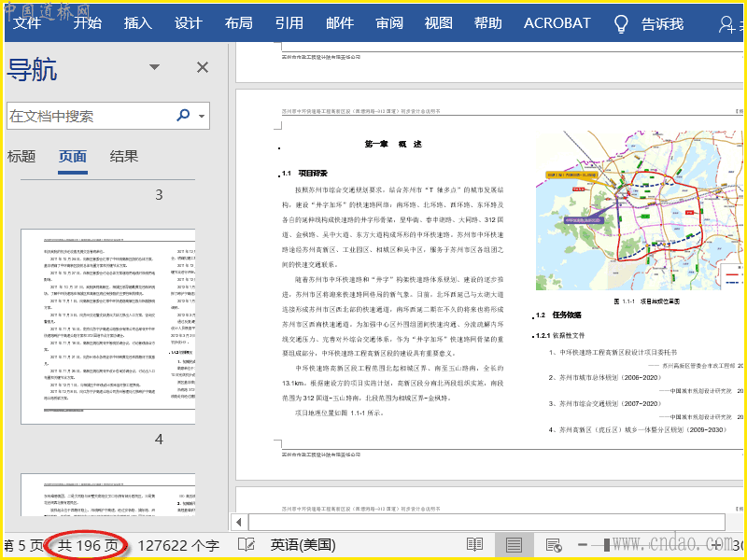Image resolution: width=747 pixels, height=560 pixels.
Task: Open the proofing check icon in status bar
Action: (247, 545)
